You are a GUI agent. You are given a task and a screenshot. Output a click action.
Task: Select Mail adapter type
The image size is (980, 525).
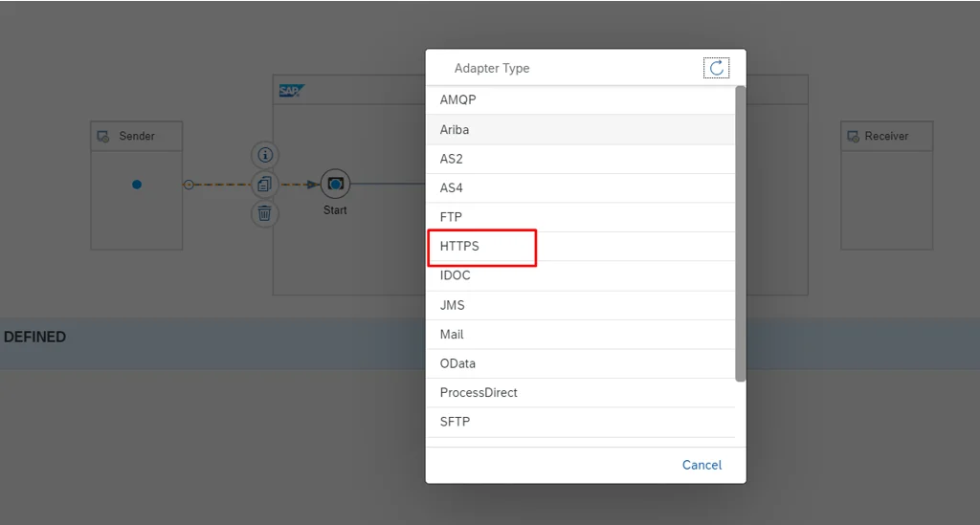(x=452, y=334)
